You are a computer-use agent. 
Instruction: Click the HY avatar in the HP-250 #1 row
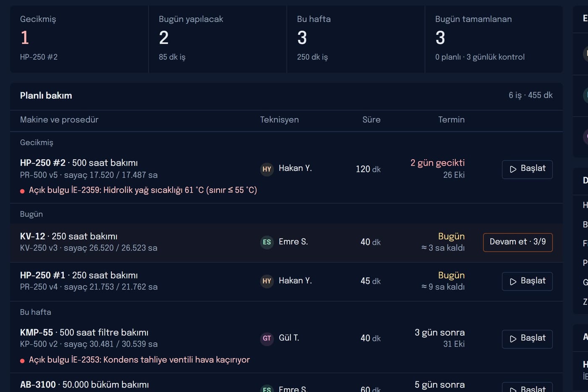click(267, 281)
